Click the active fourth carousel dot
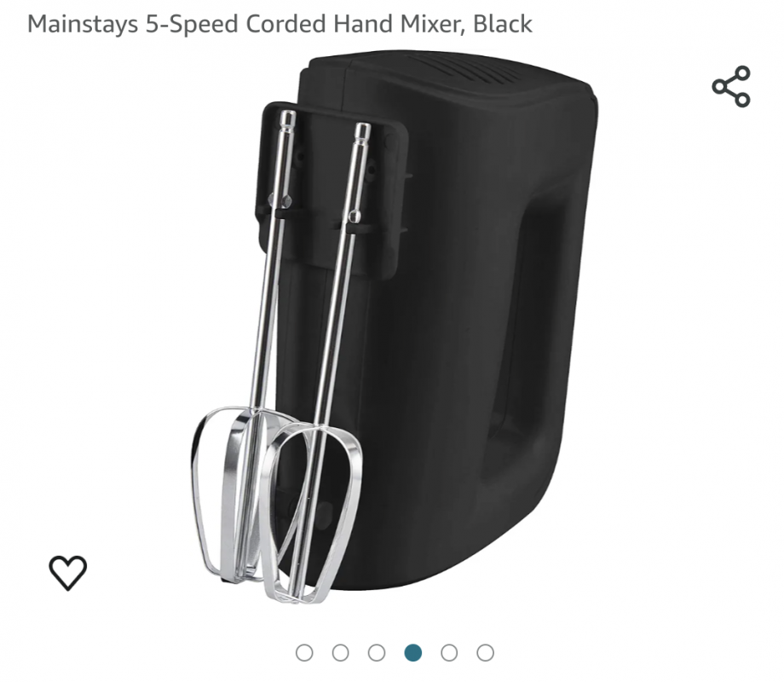Screen dimensions: 784x682 coord(413,653)
